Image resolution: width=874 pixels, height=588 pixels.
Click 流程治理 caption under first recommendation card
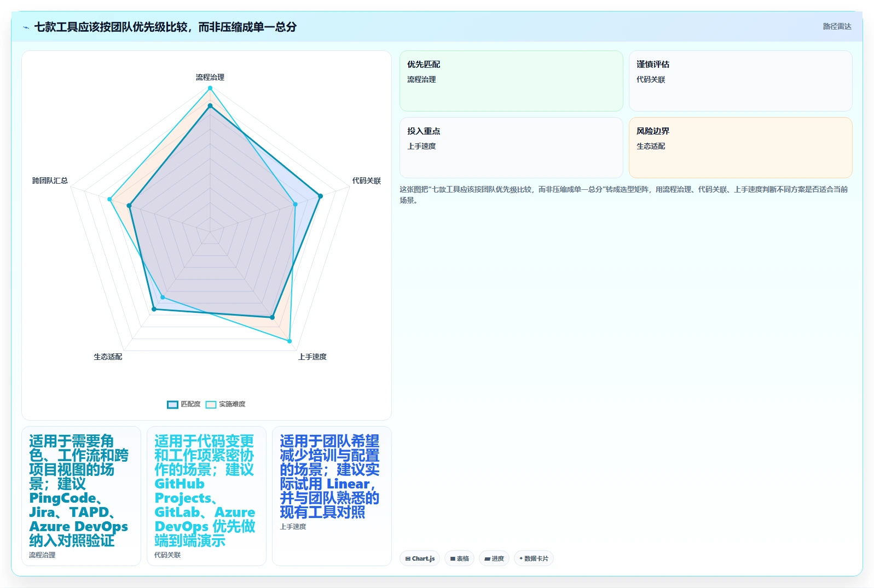pos(42,555)
